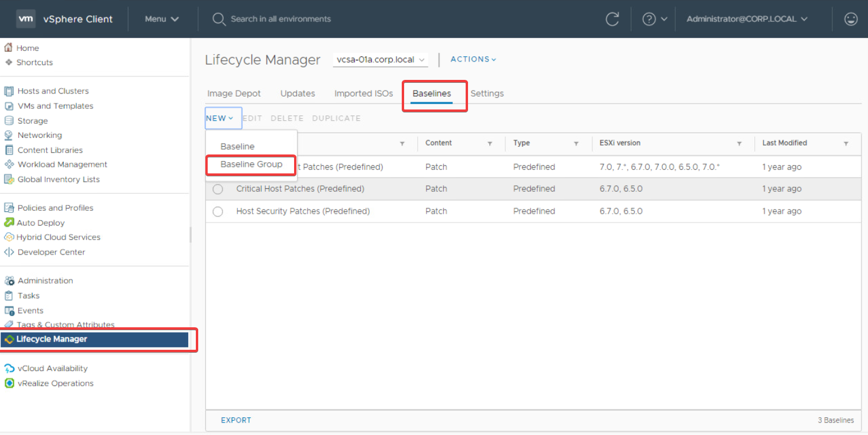
Task: Click the Developer Center icon
Action: pyautogui.click(x=9, y=252)
